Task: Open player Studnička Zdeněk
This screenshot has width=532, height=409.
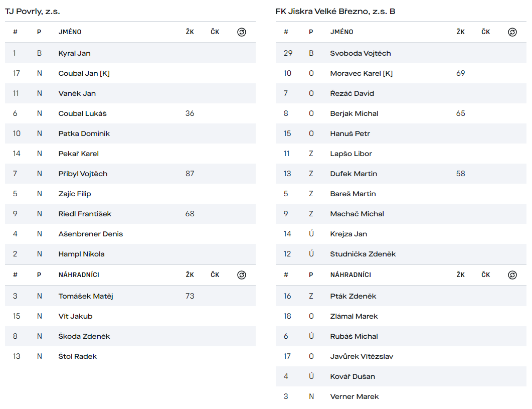Action: [363, 254]
